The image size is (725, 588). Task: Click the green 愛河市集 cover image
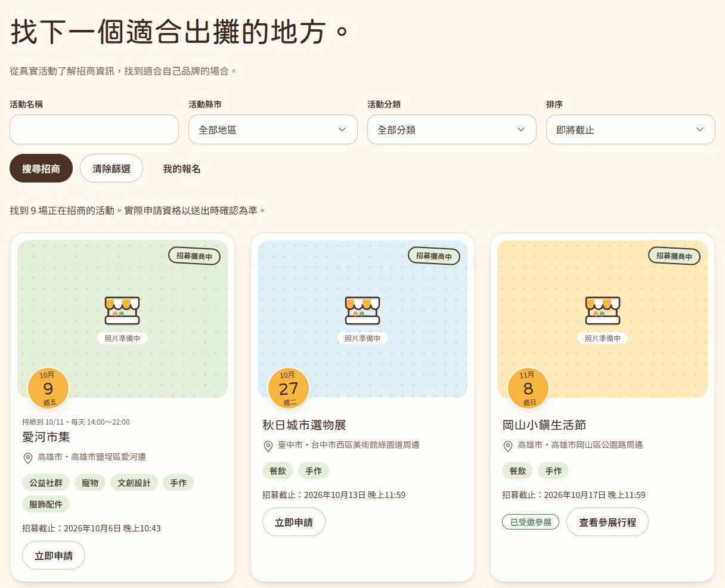coord(122,319)
